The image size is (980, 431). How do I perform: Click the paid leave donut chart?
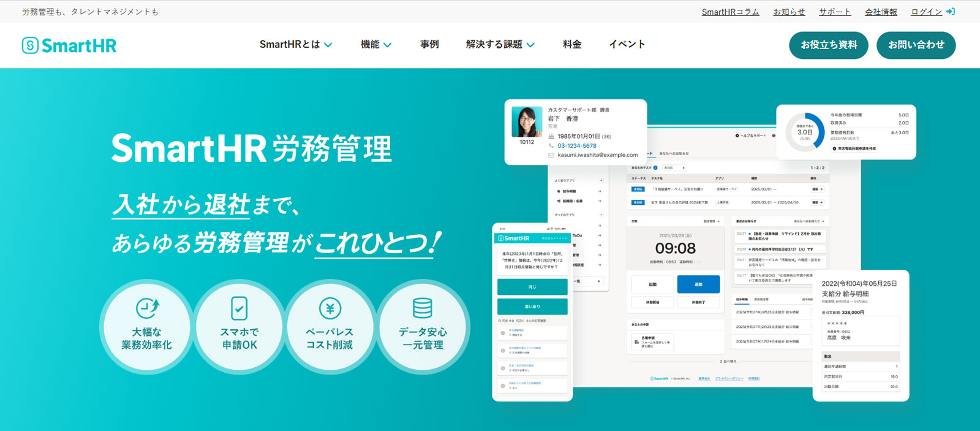coord(805,132)
